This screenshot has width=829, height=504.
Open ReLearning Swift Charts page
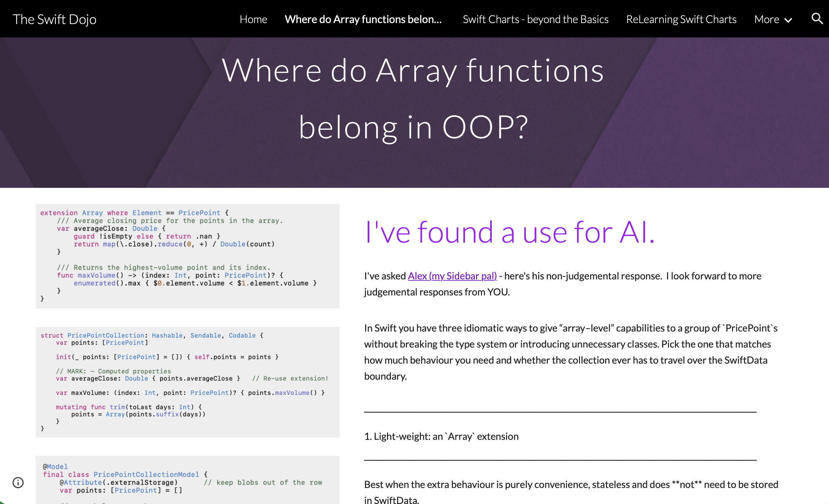tap(681, 19)
